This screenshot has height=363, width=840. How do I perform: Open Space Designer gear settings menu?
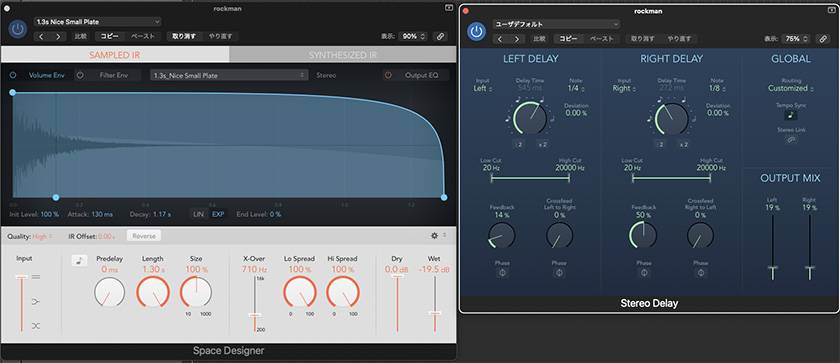pyautogui.click(x=435, y=236)
